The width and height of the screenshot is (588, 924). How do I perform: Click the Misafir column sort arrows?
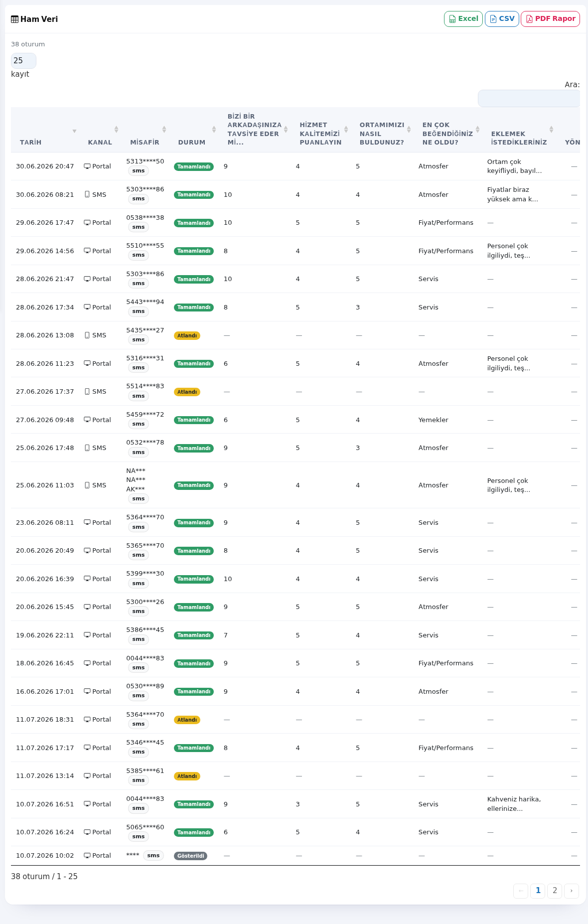click(164, 130)
